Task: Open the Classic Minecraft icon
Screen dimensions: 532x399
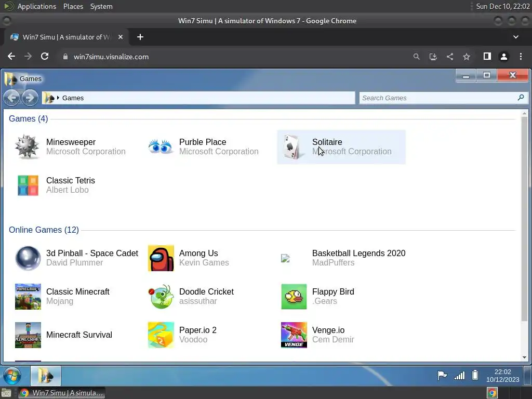Action: coord(28,297)
